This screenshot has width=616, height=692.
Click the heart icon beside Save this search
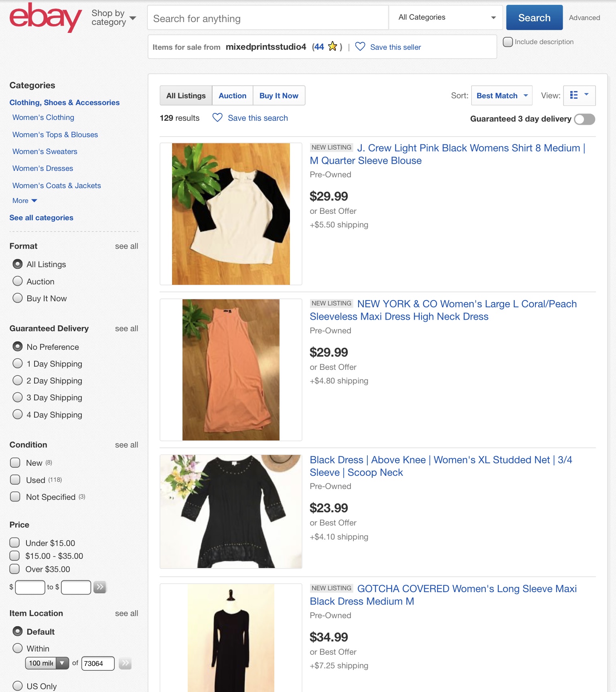[x=217, y=118]
